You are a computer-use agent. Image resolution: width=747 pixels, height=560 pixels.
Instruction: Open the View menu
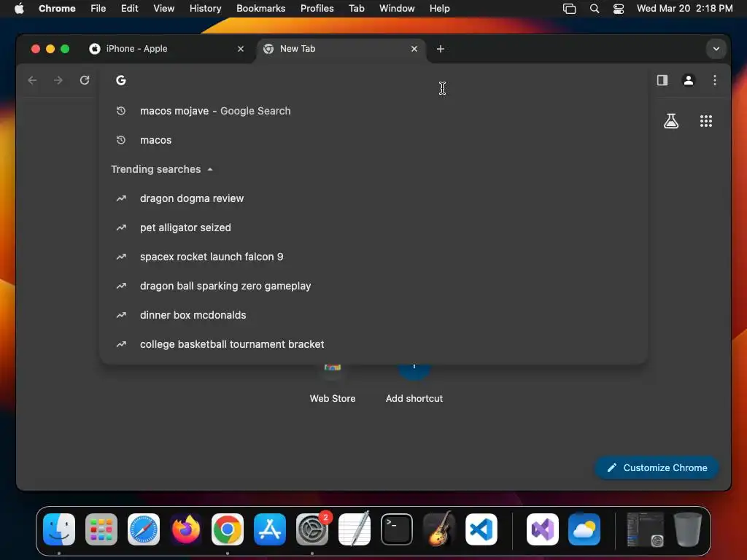[163, 8]
